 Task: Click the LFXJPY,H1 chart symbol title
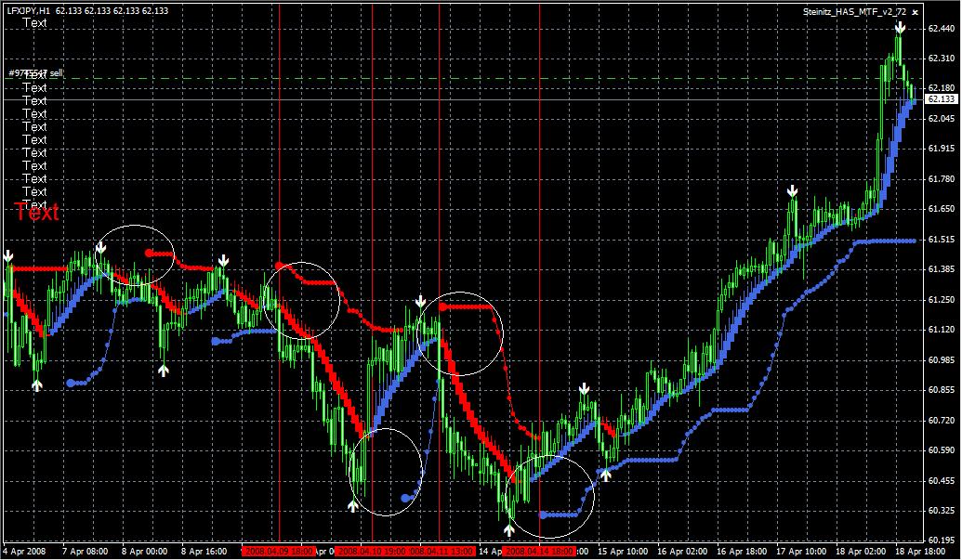(28, 10)
